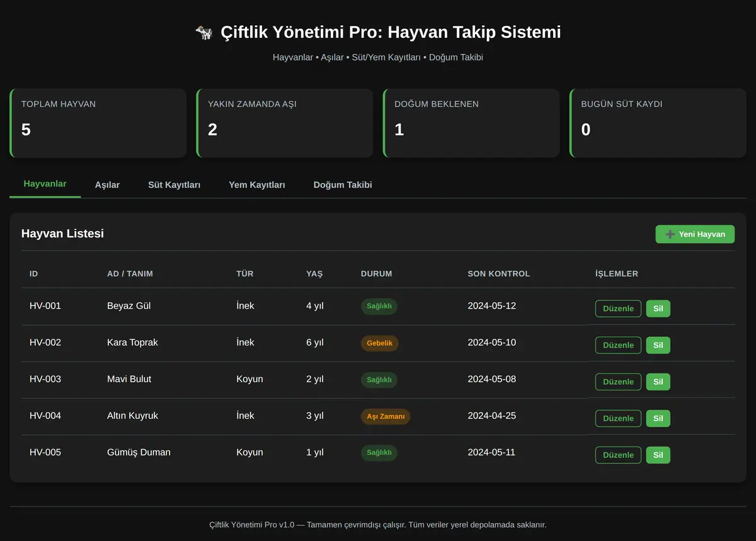Click the Sağlıklı badge for Gümüş Duman
Screen dimensions: 756x541
379,453
